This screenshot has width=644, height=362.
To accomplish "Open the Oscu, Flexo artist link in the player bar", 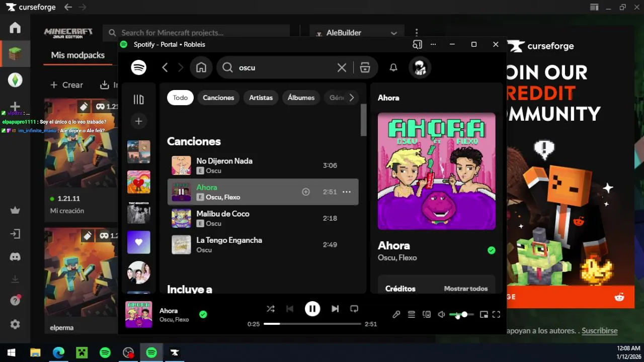I will coord(174,319).
